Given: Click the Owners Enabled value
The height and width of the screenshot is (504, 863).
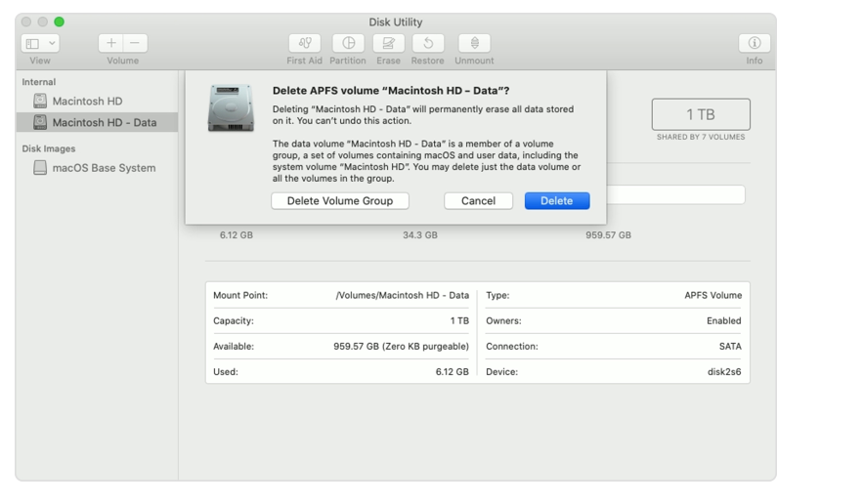Looking at the screenshot, I should tap(724, 320).
